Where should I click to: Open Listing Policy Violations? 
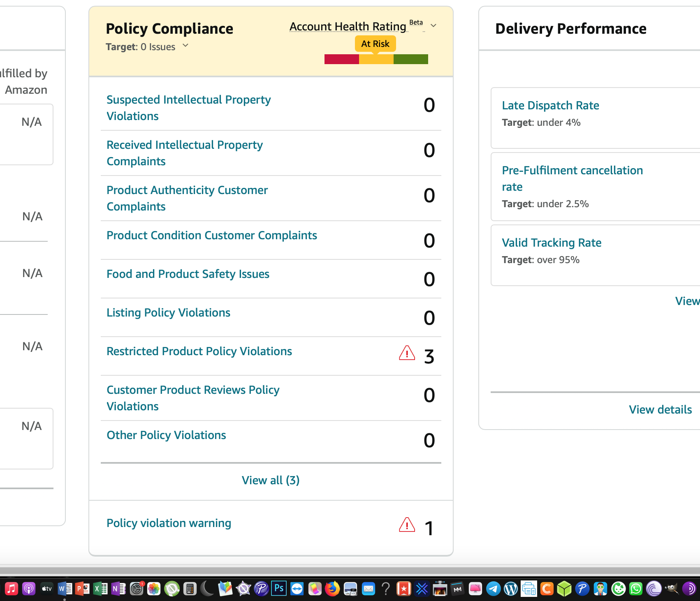[x=168, y=312]
